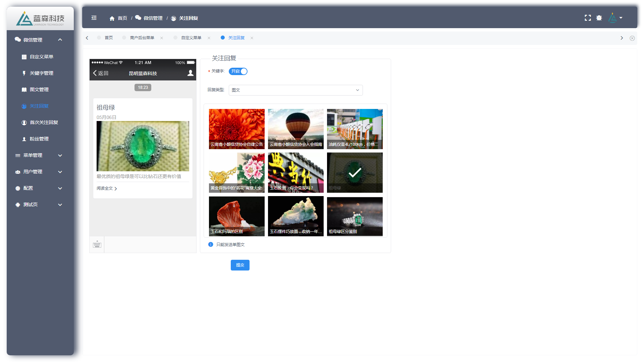Click the emerald ring image in the phone preview
This screenshot has width=644, height=362.
point(143,146)
